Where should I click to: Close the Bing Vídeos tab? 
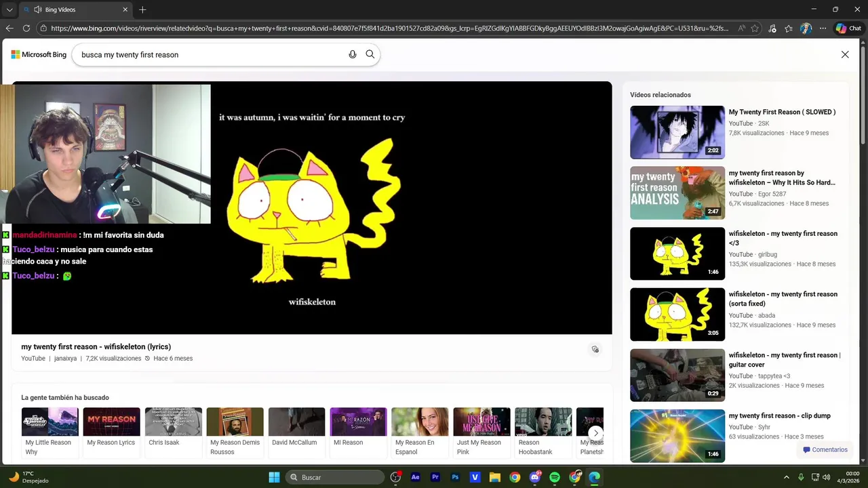[125, 9]
